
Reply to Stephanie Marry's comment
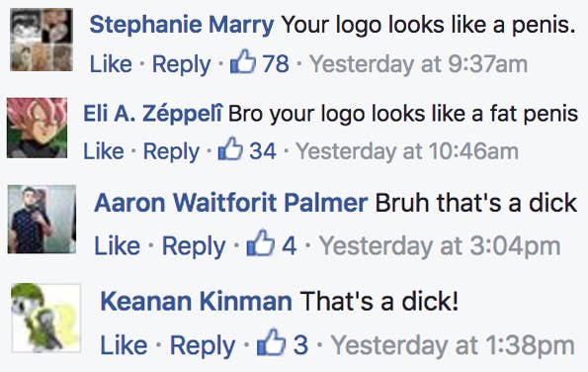(x=181, y=65)
